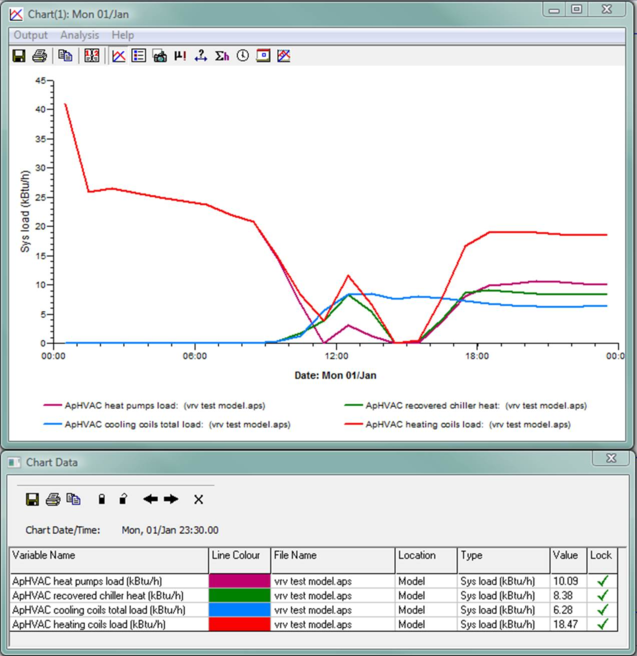Viewport: 637px width, 656px height.
Task: Click the green recovered chiller heat colour swatch
Action: point(239,594)
